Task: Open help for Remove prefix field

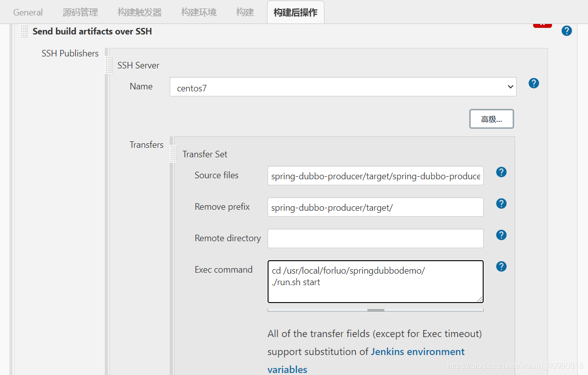Action: (502, 204)
